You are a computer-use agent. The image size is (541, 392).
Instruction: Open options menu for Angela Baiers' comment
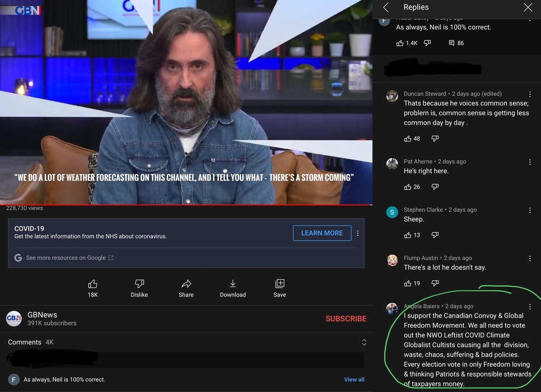click(x=530, y=307)
